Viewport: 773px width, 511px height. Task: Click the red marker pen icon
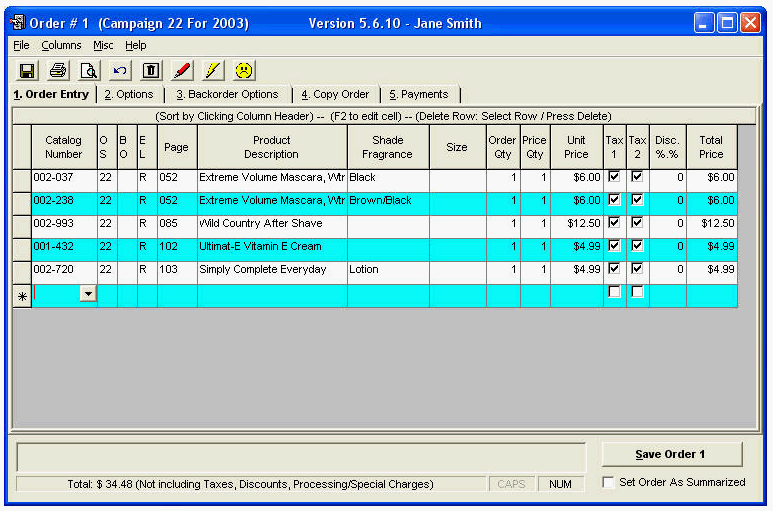click(182, 70)
